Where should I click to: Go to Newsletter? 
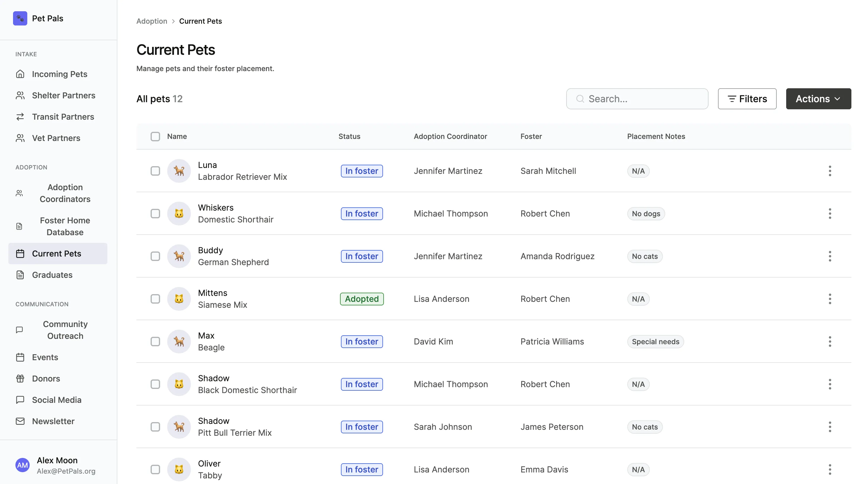pos(58,421)
